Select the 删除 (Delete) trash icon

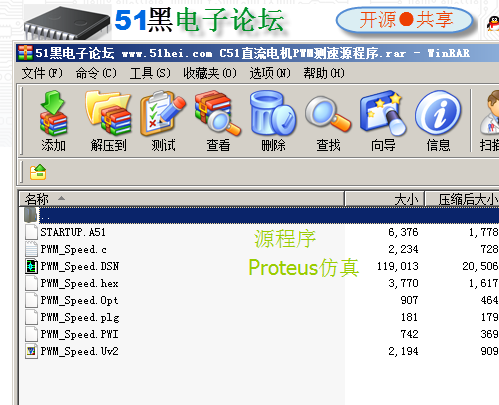click(x=273, y=121)
